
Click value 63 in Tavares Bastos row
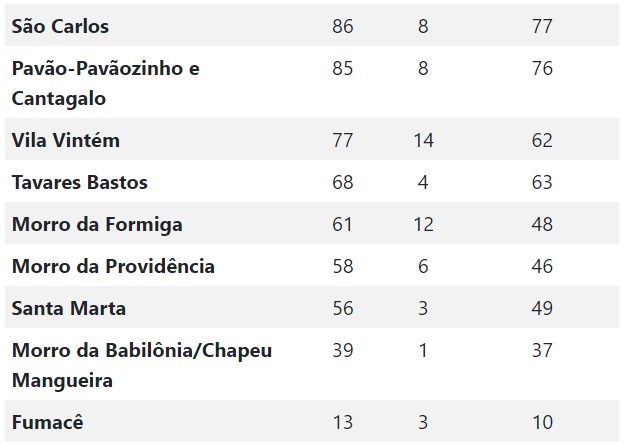pyautogui.click(x=542, y=183)
